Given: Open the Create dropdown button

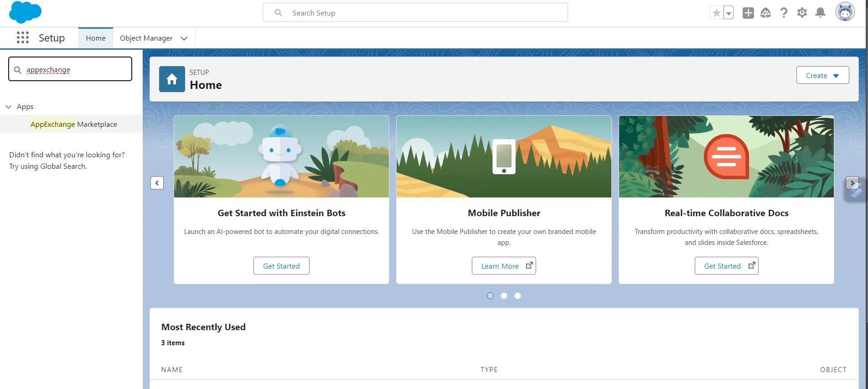Looking at the screenshot, I should point(822,75).
